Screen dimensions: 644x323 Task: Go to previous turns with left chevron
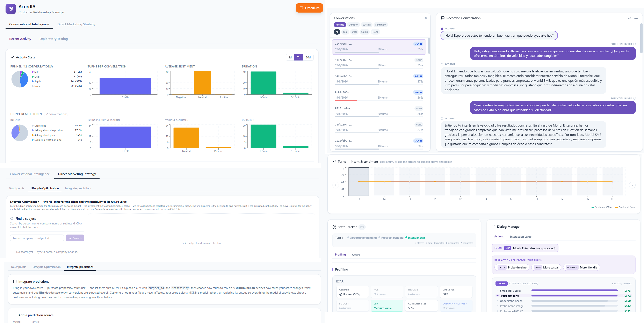pos(335,185)
